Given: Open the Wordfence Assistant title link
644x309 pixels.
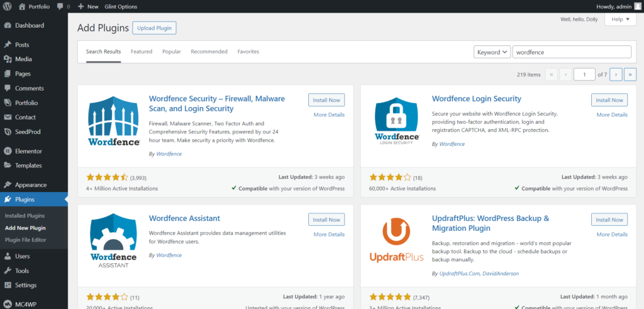Looking at the screenshot, I should coord(184,218).
